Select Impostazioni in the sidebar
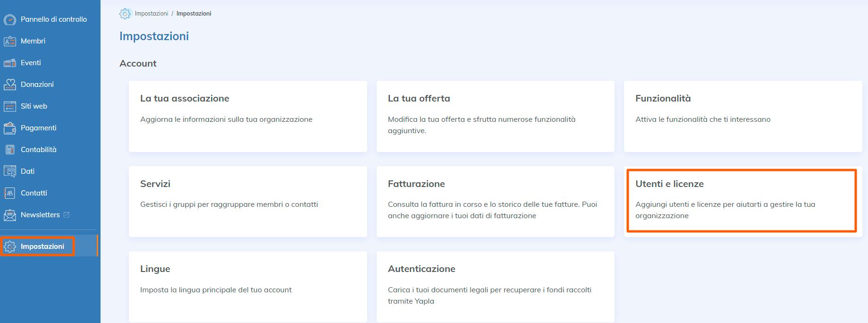 click(42, 246)
